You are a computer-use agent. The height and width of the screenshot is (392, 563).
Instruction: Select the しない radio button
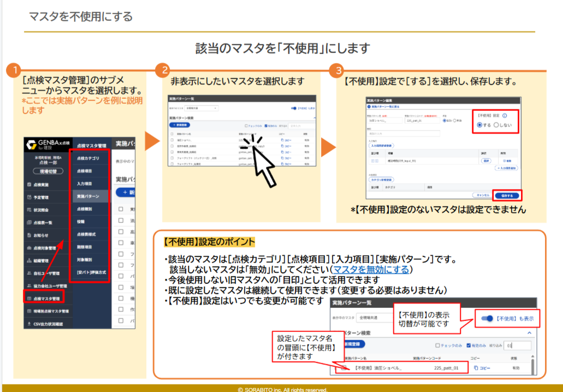tap(496, 125)
